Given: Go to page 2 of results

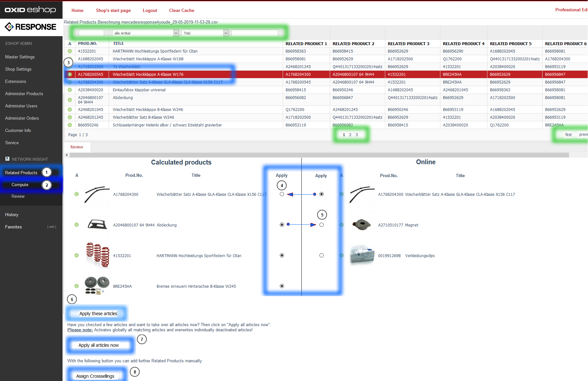Looking at the screenshot, I should (x=350, y=135).
